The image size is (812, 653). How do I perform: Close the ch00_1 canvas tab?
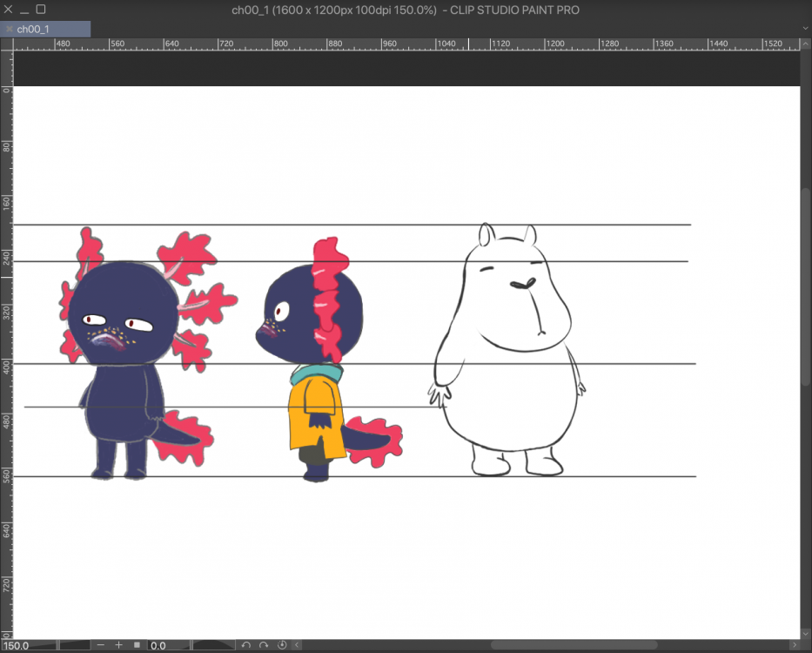9,29
